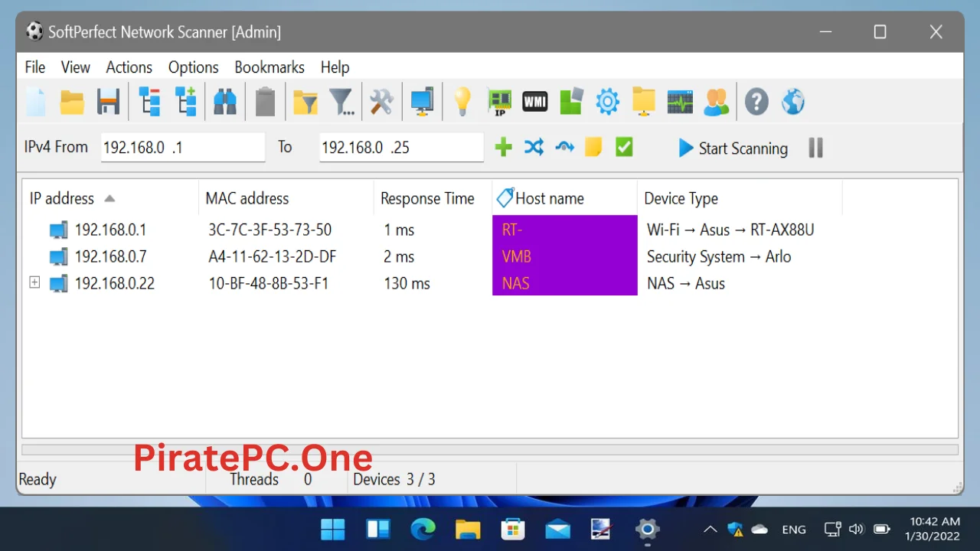The width and height of the screenshot is (980, 551).
Task: Expand the 192.168.0.22 tree row
Action: click(34, 282)
